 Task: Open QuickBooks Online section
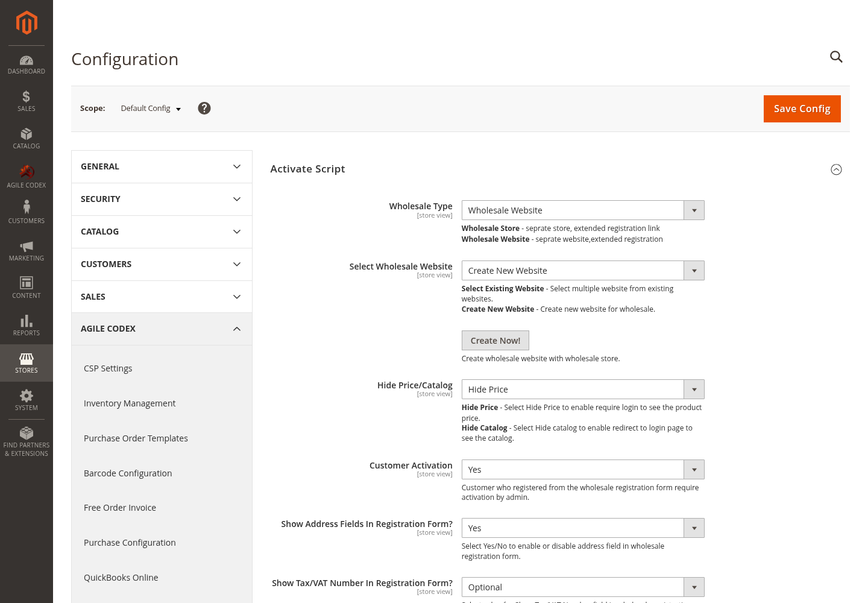click(121, 578)
